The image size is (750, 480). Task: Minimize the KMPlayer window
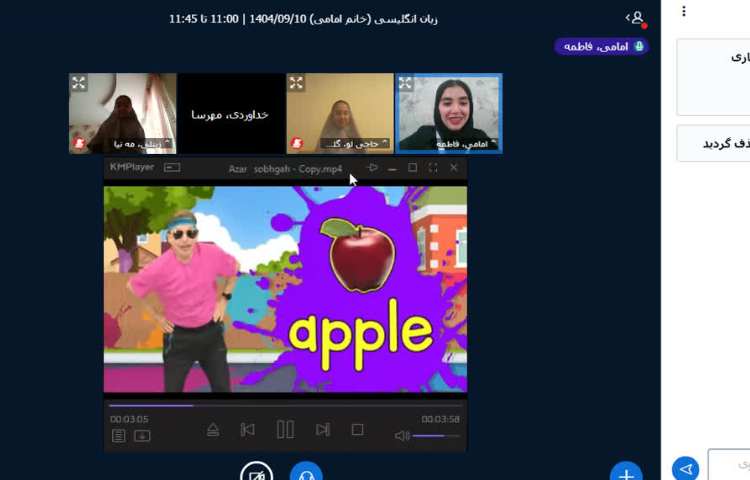[x=392, y=168]
